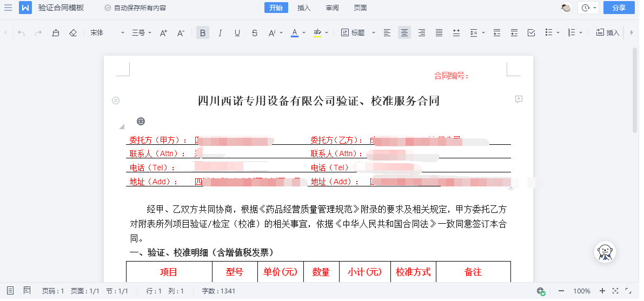
Task: Apply numbered list
Action: click(572, 33)
